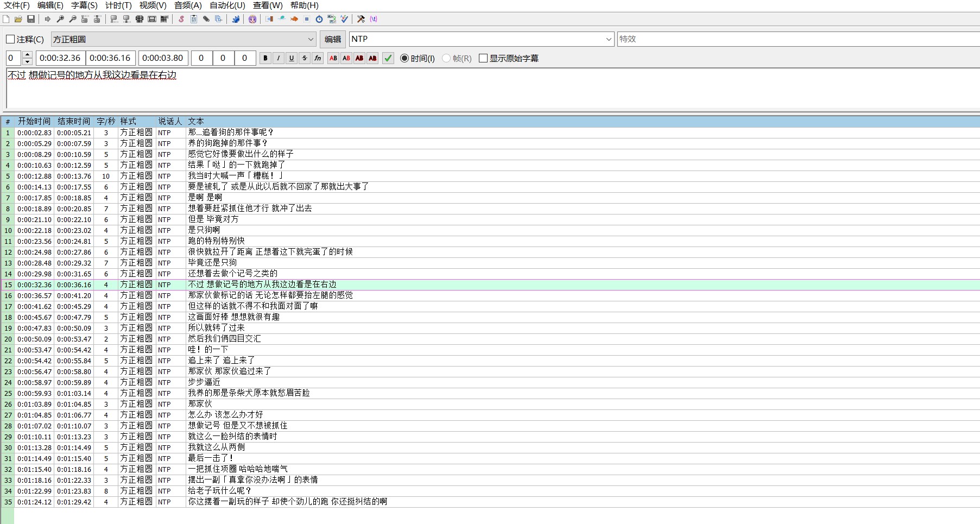Open the Automation manager icon
980x524 pixels.
236,19
